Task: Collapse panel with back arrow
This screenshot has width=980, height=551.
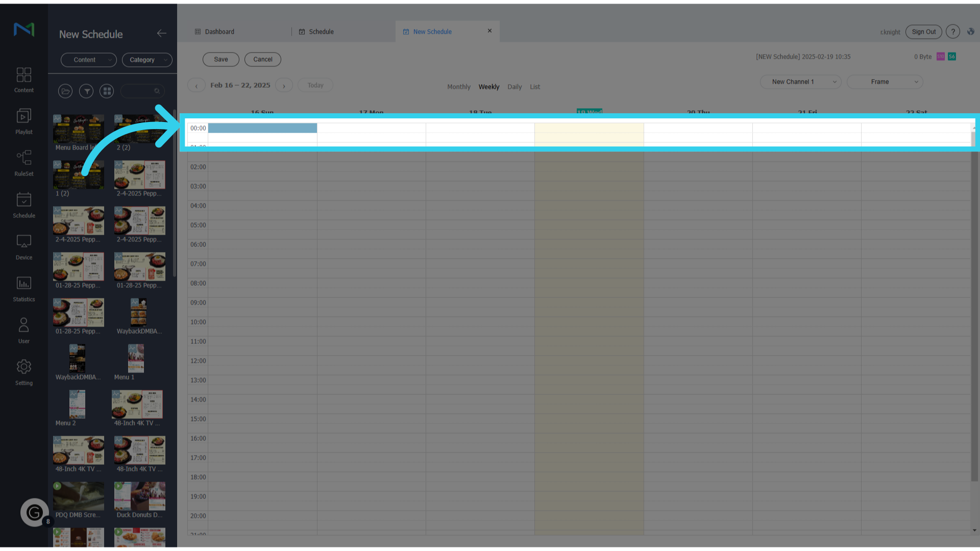Action: (x=161, y=33)
